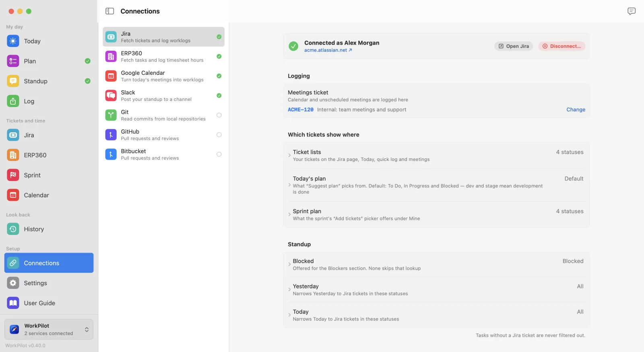The image size is (644, 352).
Task: Select the Slack connection icon
Action: [x=111, y=96]
